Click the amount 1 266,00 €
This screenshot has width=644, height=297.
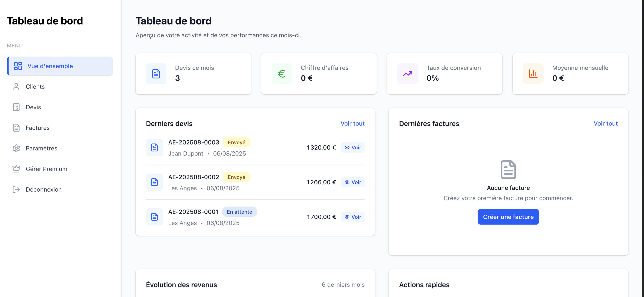[321, 182]
